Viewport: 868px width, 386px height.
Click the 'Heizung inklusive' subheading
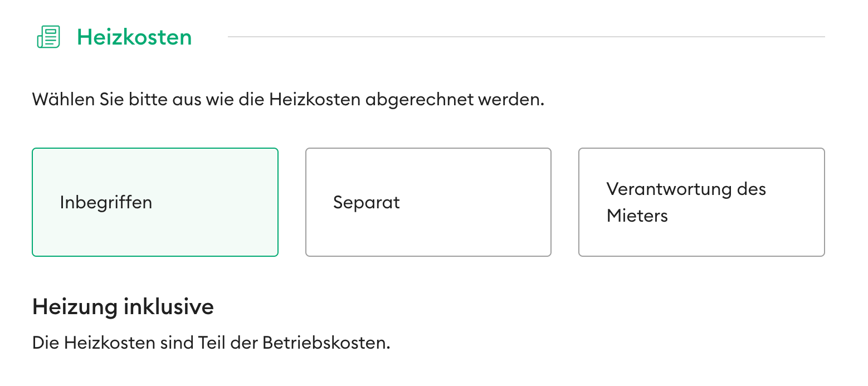pos(123,307)
